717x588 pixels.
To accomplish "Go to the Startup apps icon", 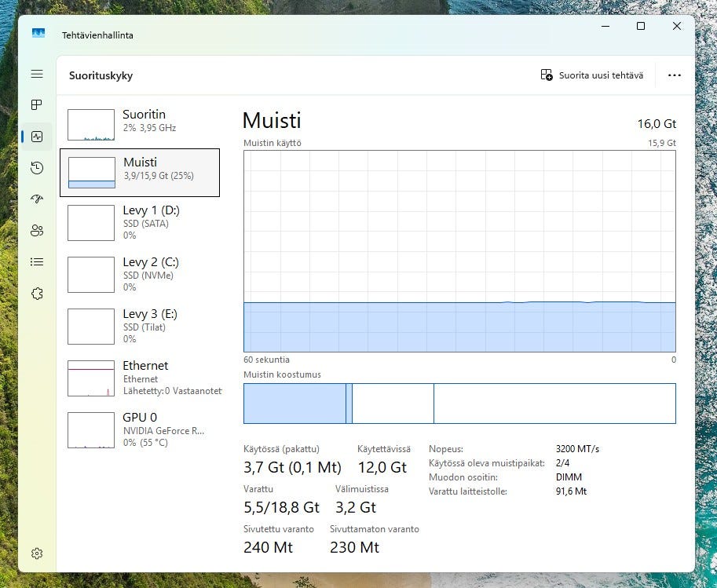I will 37,199.
